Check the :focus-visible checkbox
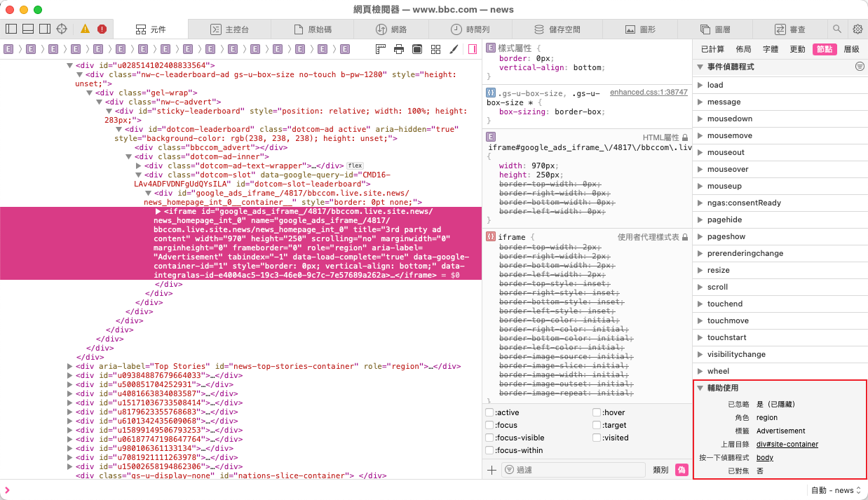This screenshot has width=868, height=500. pyautogui.click(x=489, y=438)
